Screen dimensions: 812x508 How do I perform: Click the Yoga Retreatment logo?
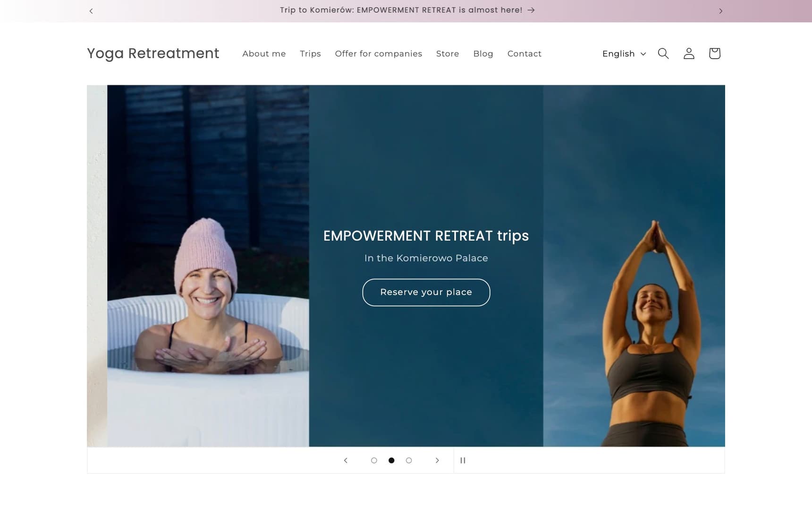153,53
